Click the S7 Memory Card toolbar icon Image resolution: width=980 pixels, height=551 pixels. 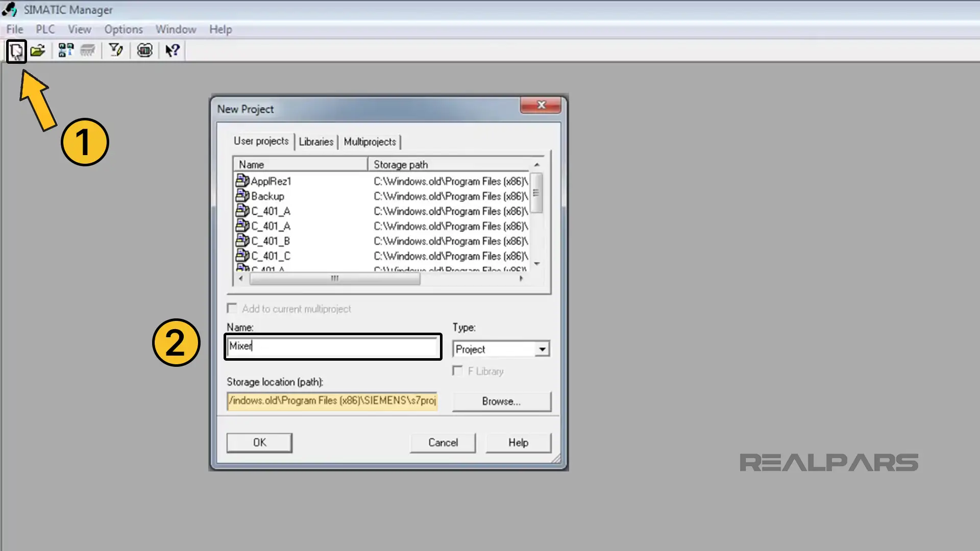pyautogui.click(x=88, y=50)
